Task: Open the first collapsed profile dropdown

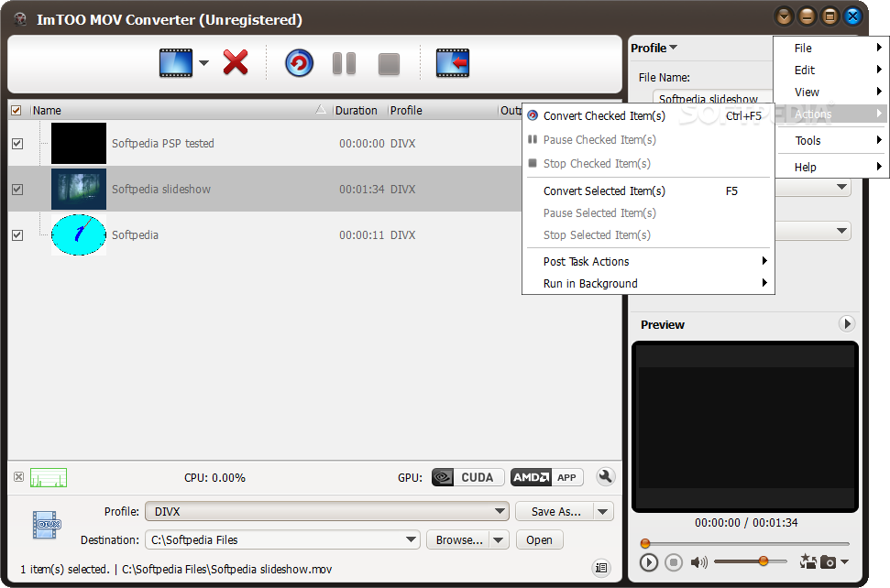Action: point(841,187)
